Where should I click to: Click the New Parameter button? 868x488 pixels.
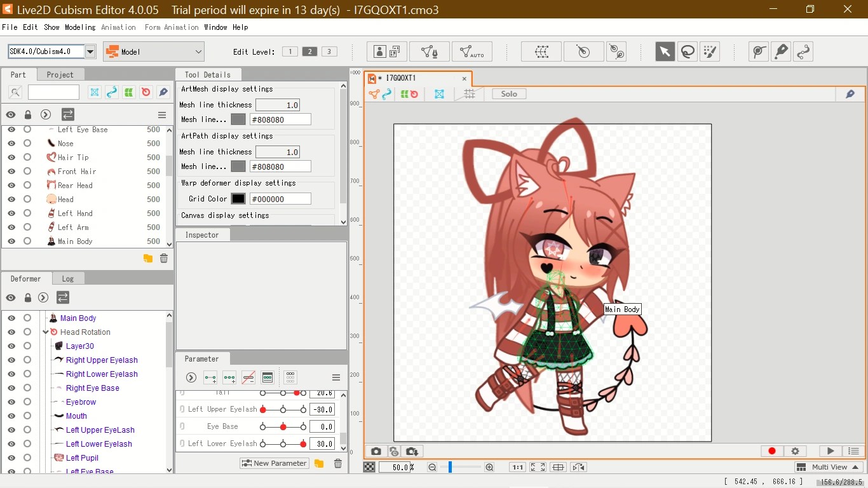tap(274, 463)
